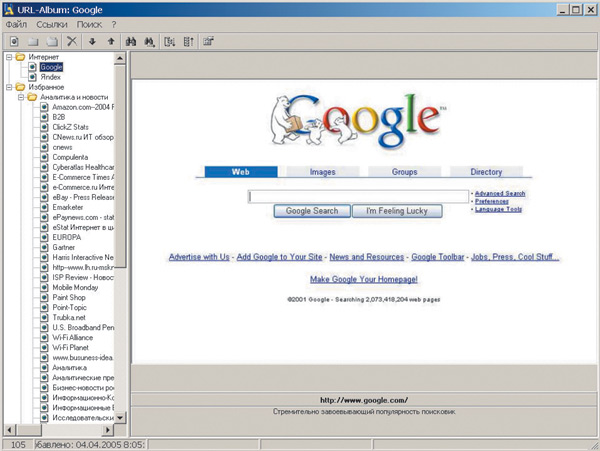Screen dimensions: 600x451
Task: Click the page icon beside Gartner
Action: tap(45, 247)
